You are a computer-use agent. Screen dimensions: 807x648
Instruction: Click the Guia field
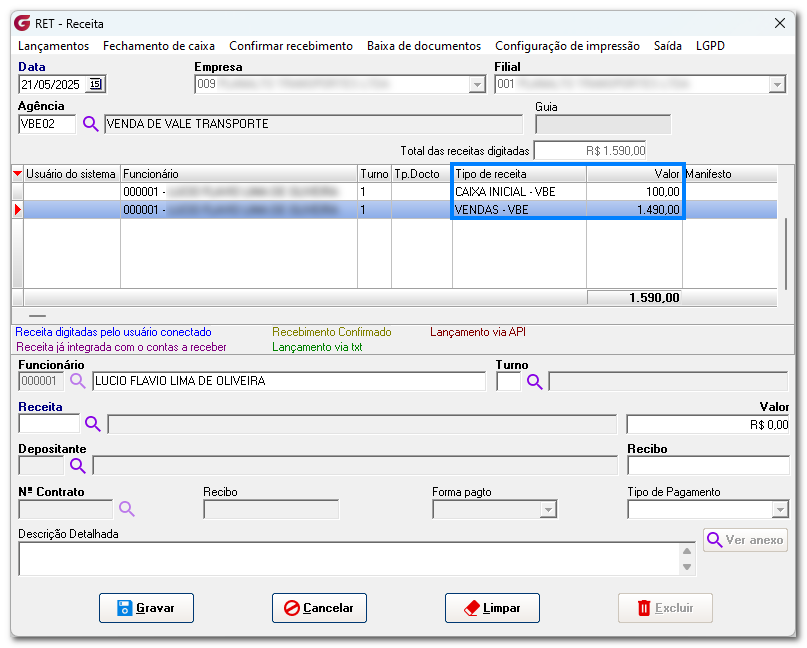coord(603,124)
